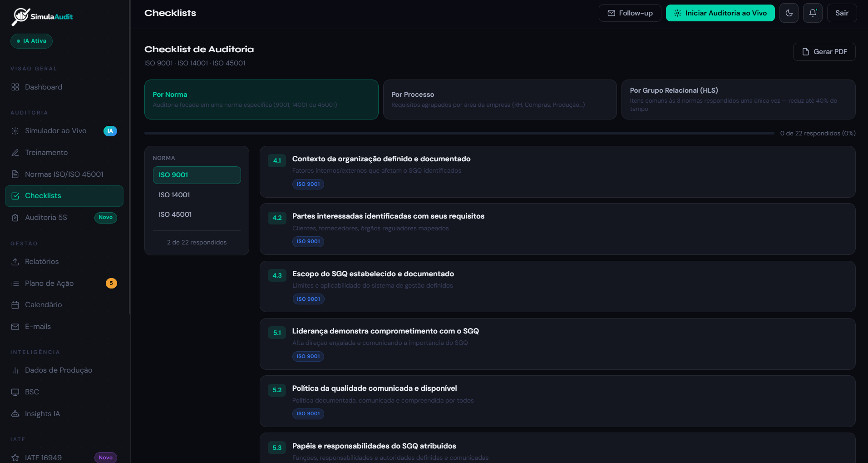Toggle the IA Ativa status badge
The height and width of the screenshot is (463, 868).
pos(31,41)
